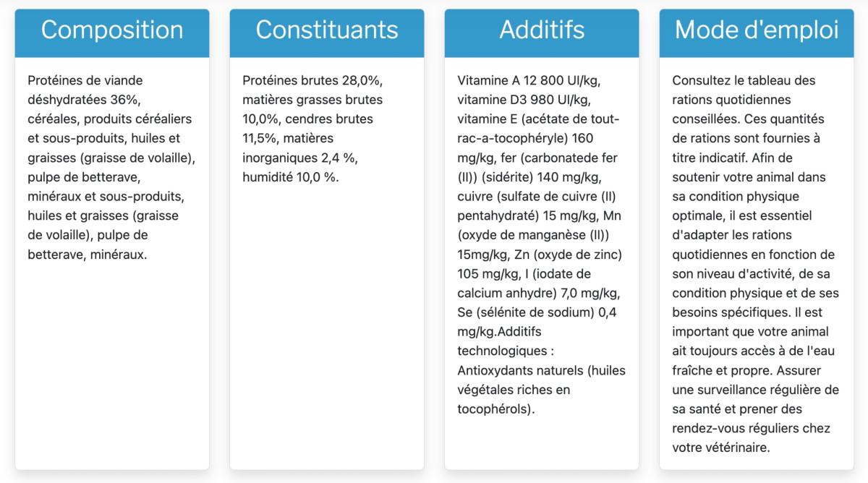
Task: Click empty area of Constituants card
Action: (x=327, y=325)
